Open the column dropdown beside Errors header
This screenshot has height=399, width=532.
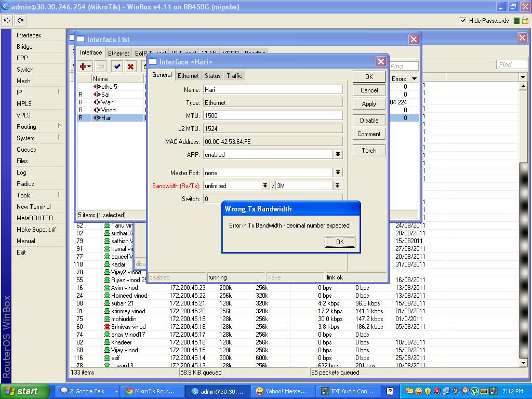pos(414,79)
